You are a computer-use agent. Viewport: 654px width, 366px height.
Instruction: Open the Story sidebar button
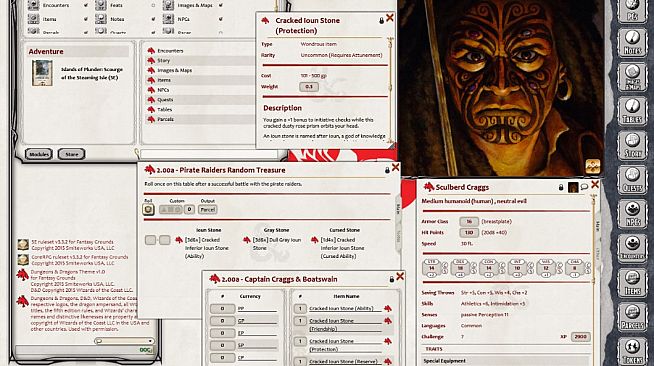632,145
